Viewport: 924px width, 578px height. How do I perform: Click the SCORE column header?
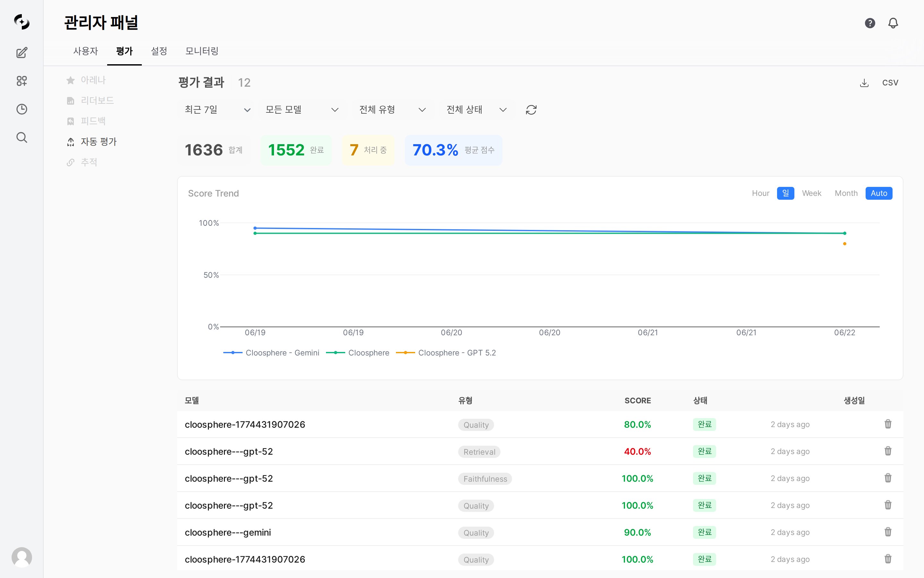(x=637, y=401)
